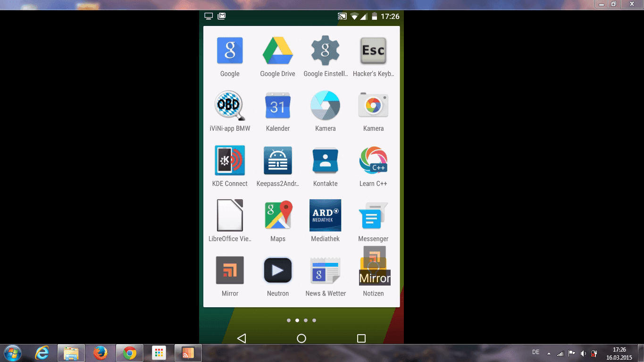Go to third app drawer page dot
Screen dimensions: 644x362
tap(306, 320)
